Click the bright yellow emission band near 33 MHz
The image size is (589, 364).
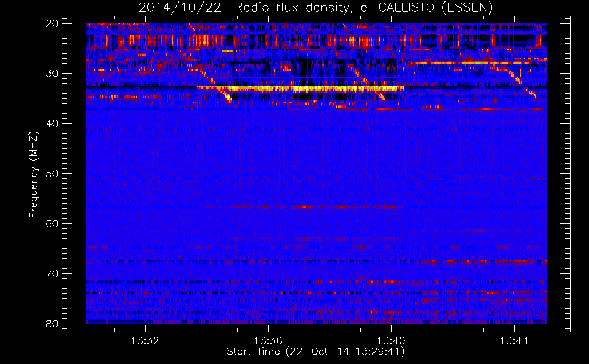click(300, 88)
